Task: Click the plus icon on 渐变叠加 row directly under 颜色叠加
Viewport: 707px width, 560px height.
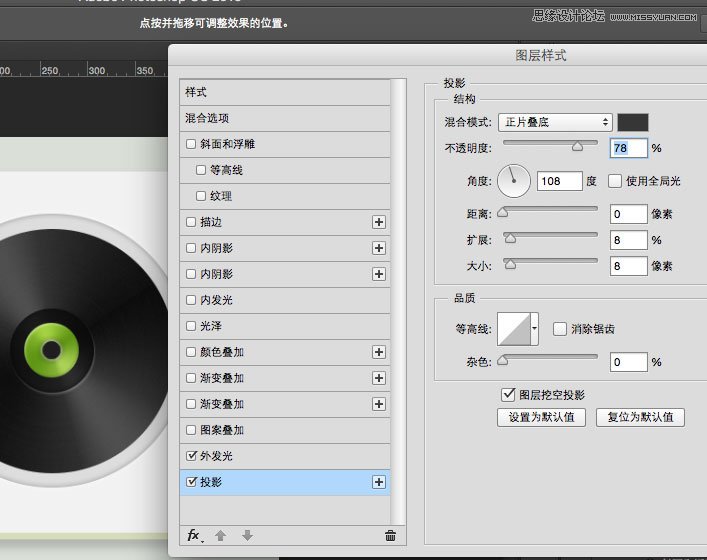Action: pyautogui.click(x=379, y=378)
